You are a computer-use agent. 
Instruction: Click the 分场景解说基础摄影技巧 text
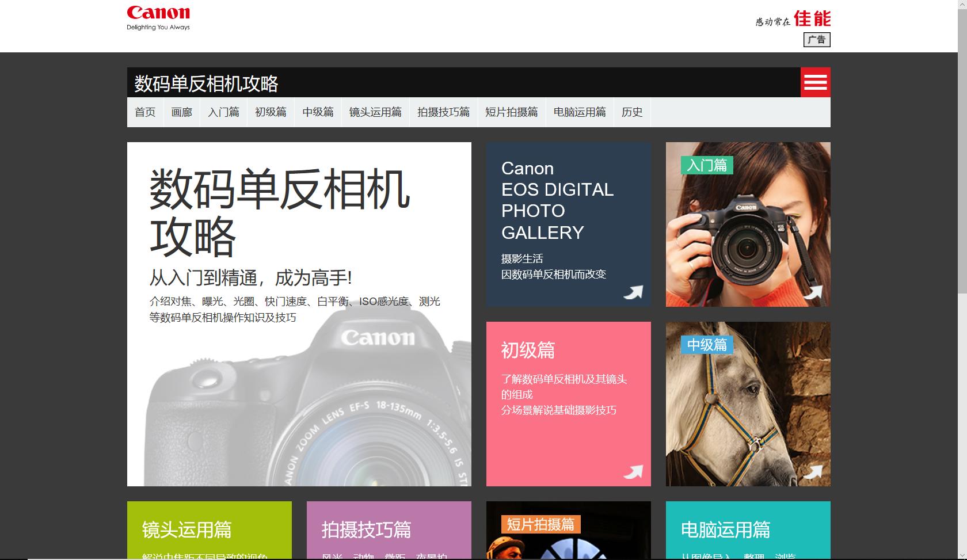pyautogui.click(x=559, y=410)
